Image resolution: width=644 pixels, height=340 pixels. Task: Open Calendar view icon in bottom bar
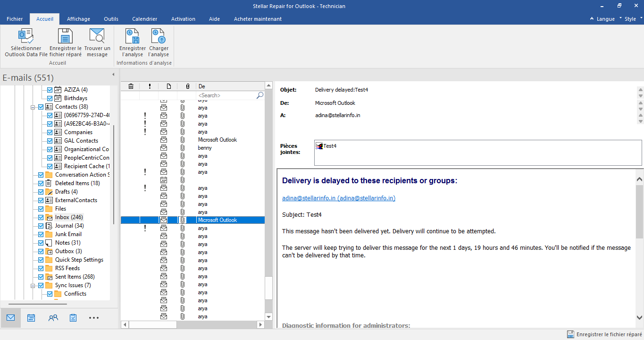click(31, 318)
